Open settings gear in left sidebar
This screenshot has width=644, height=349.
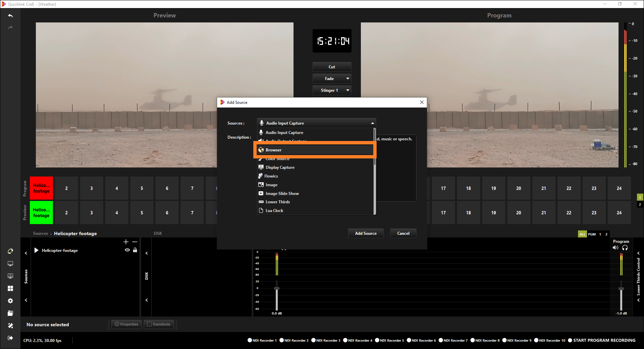click(x=10, y=301)
